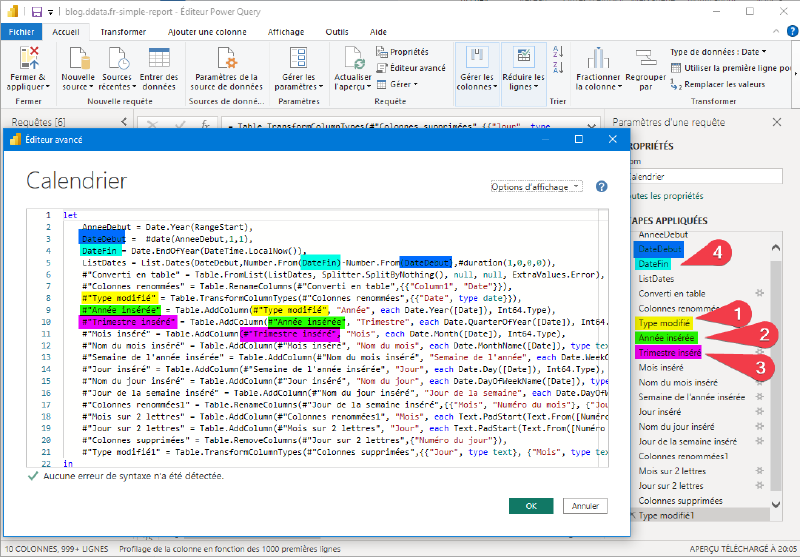Select the ListDates applied step

(x=656, y=278)
